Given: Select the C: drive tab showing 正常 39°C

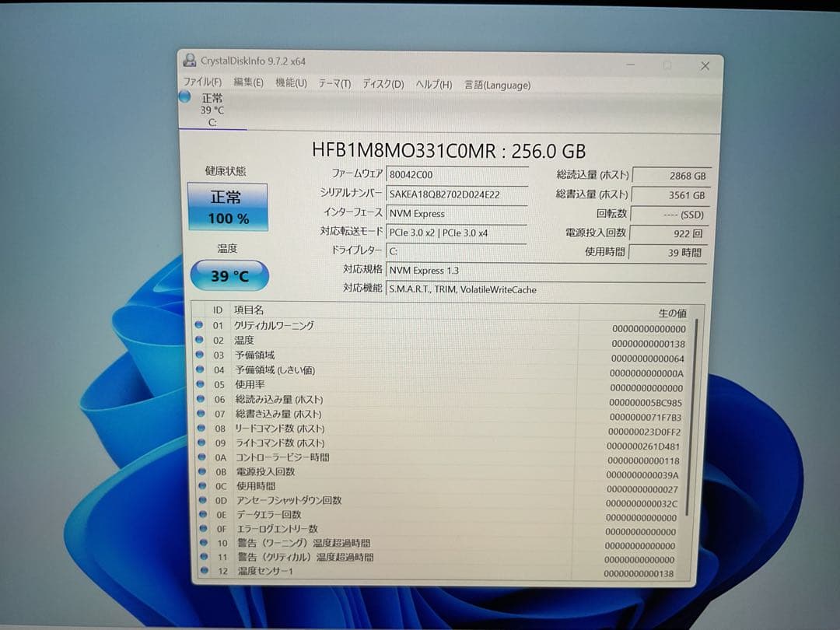Looking at the screenshot, I should tap(212, 109).
